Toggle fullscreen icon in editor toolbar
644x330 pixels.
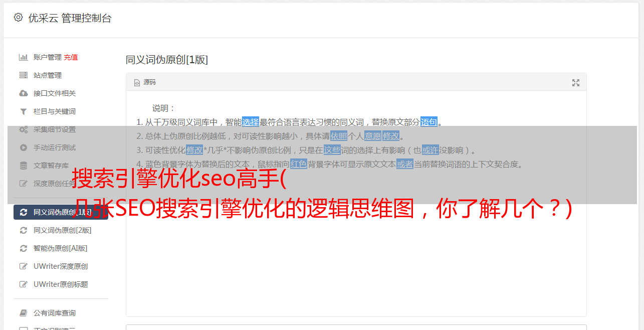coord(576,83)
